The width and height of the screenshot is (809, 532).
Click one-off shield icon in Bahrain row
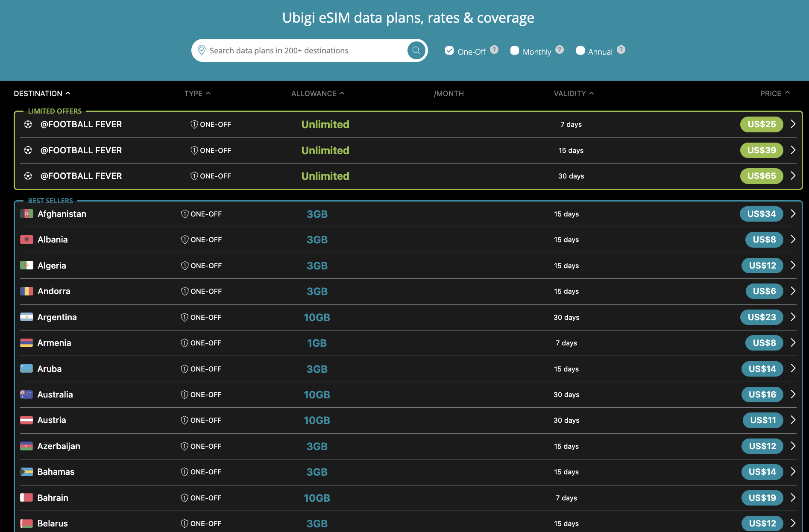(x=185, y=498)
